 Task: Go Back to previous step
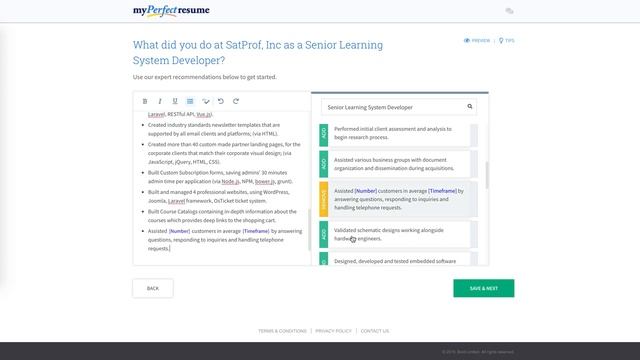point(153,288)
